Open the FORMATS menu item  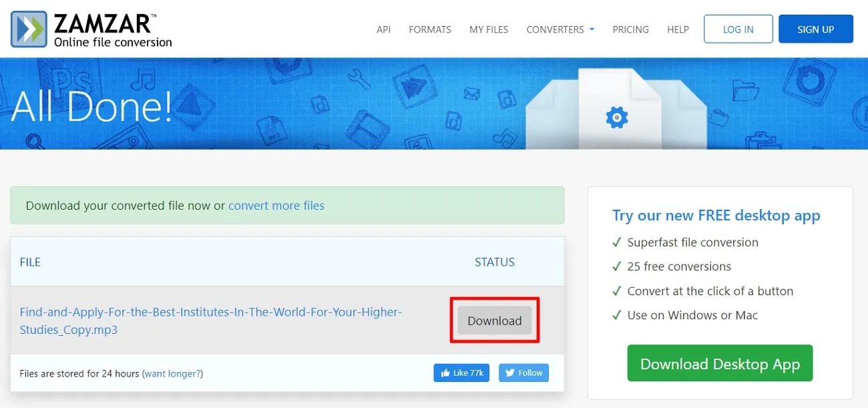click(x=430, y=29)
